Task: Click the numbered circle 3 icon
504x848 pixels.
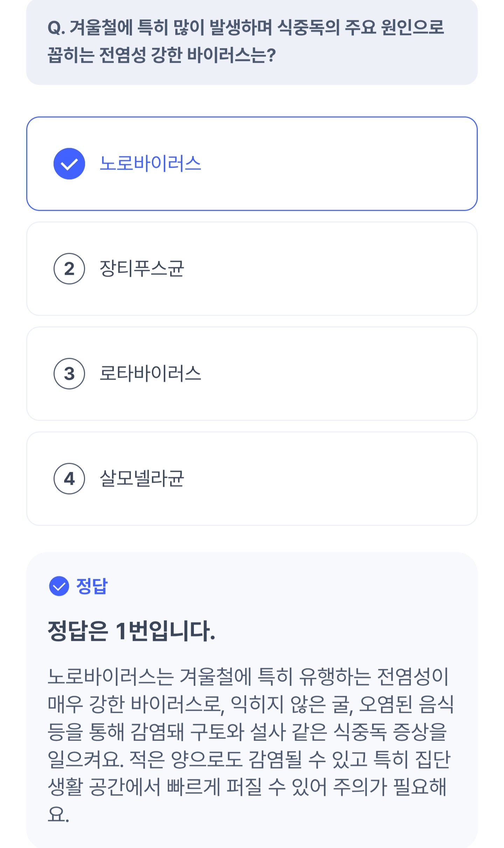Action: [69, 374]
